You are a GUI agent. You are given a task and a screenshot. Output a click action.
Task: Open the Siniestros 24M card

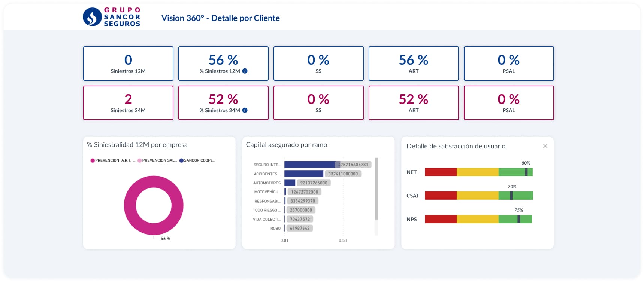pos(128,103)
